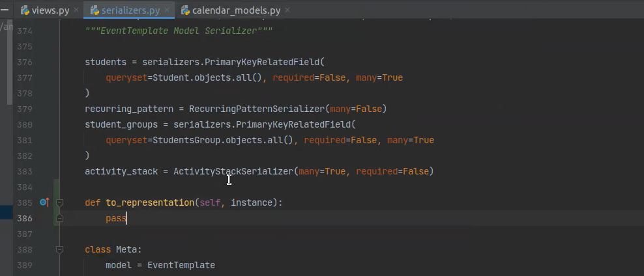
Task: Click many=False on line 379
Action: (356, 109)
